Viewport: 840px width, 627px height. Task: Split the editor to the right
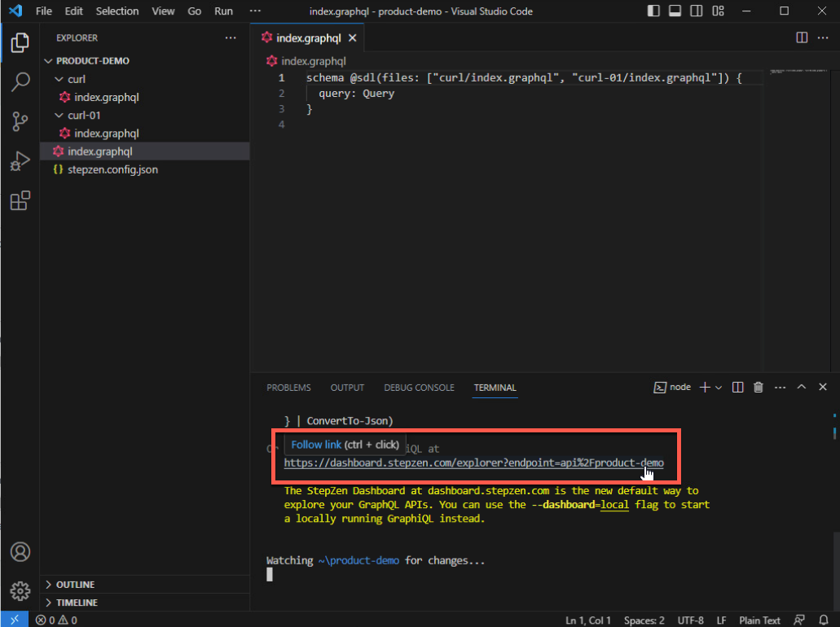802,38
